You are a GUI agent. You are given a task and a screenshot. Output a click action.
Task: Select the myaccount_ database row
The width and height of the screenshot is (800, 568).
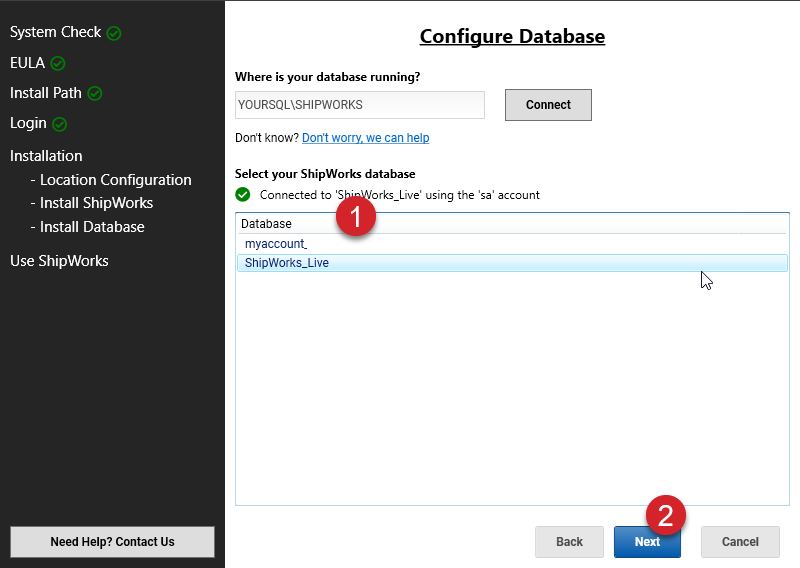coord(512,244)
